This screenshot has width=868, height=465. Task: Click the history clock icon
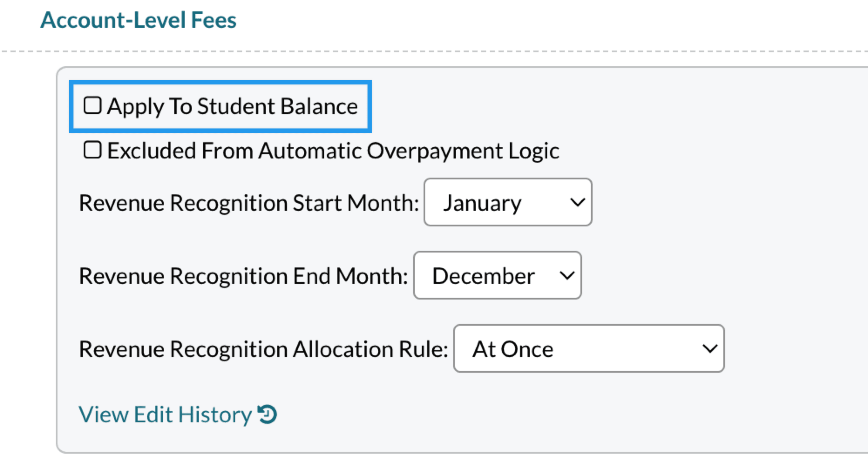point(268,414)
